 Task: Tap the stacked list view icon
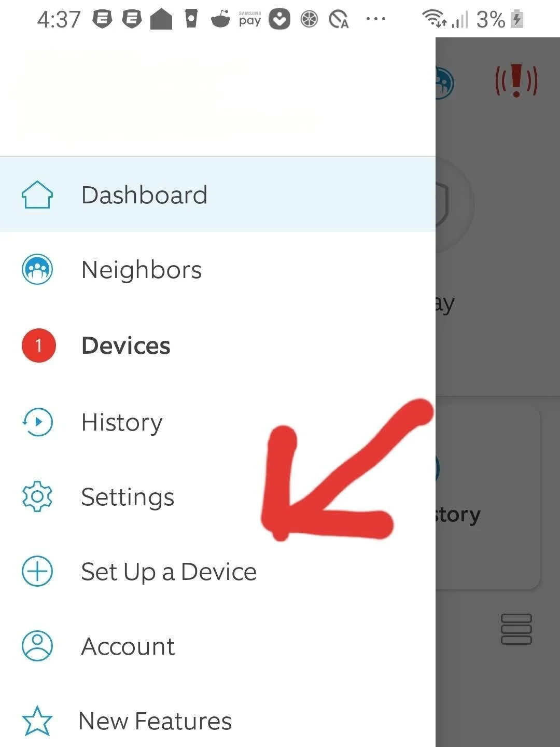tap(516, 629)
